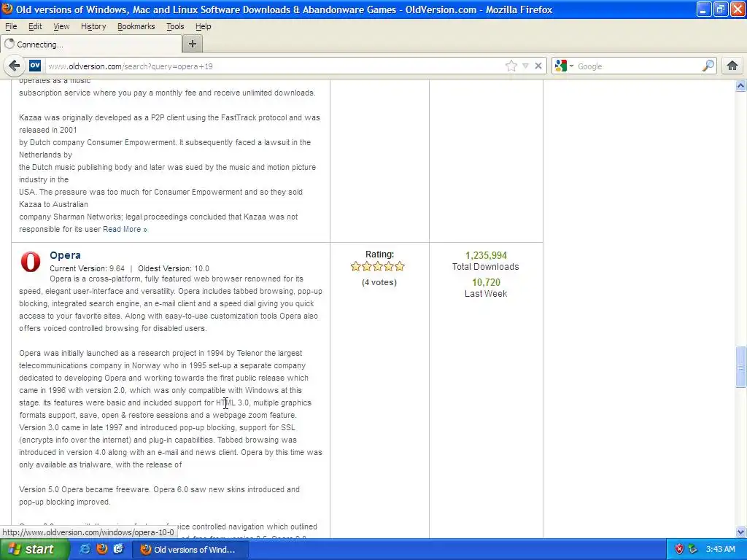Screen dimensions: 747x560
Task: Open the File menu
Action: click(10, 26)
